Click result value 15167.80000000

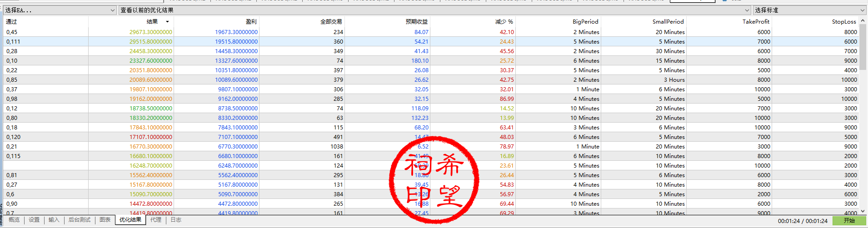(151, 184)
